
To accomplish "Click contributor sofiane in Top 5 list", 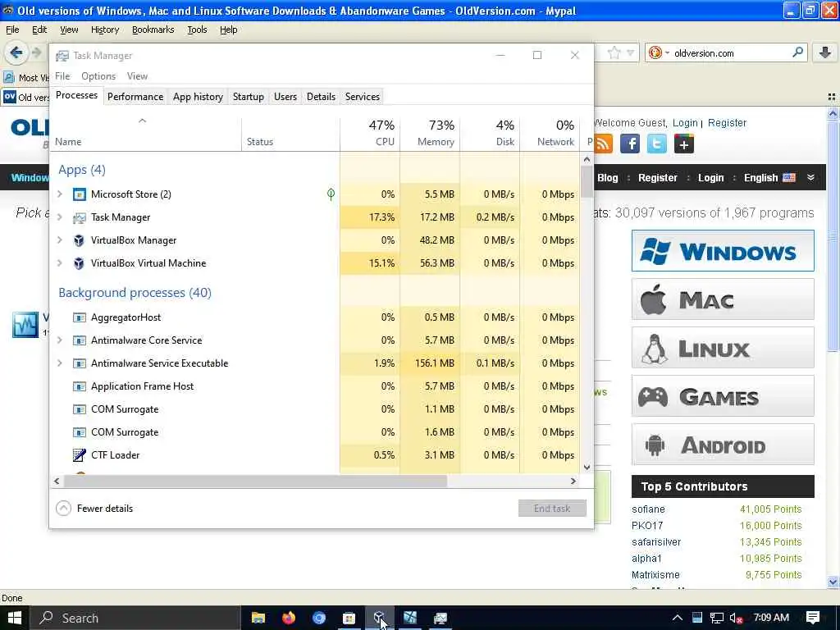I will tap(648, 509).
